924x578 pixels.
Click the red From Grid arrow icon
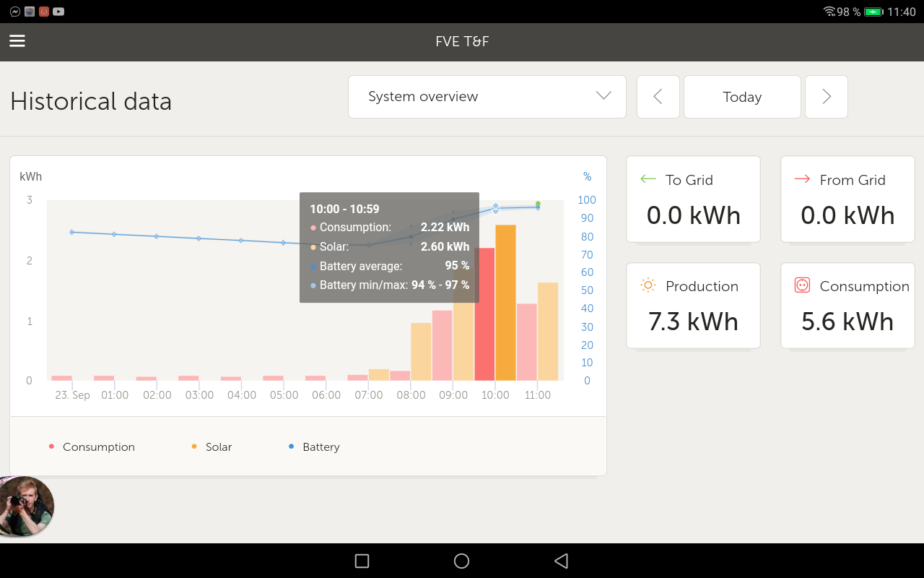802,179
